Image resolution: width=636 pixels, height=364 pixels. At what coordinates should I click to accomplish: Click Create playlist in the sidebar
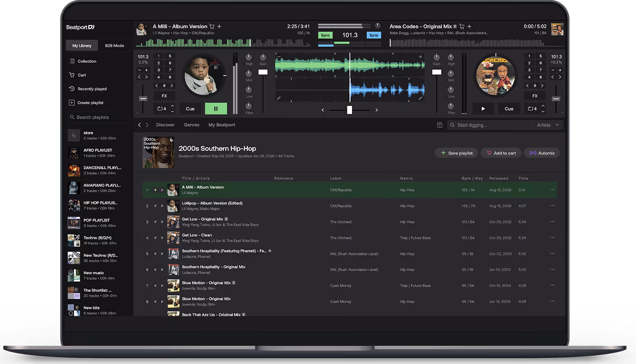tap(86, 103)
